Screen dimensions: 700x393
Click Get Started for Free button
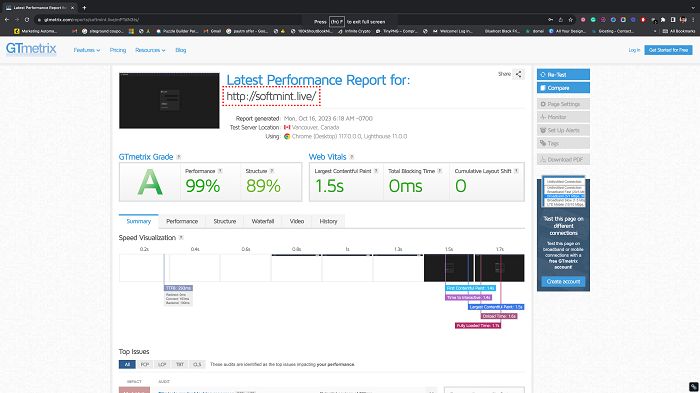point(668,50)
